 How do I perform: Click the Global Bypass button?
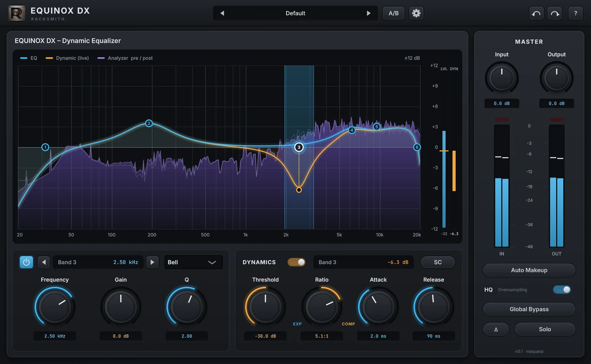529,309
